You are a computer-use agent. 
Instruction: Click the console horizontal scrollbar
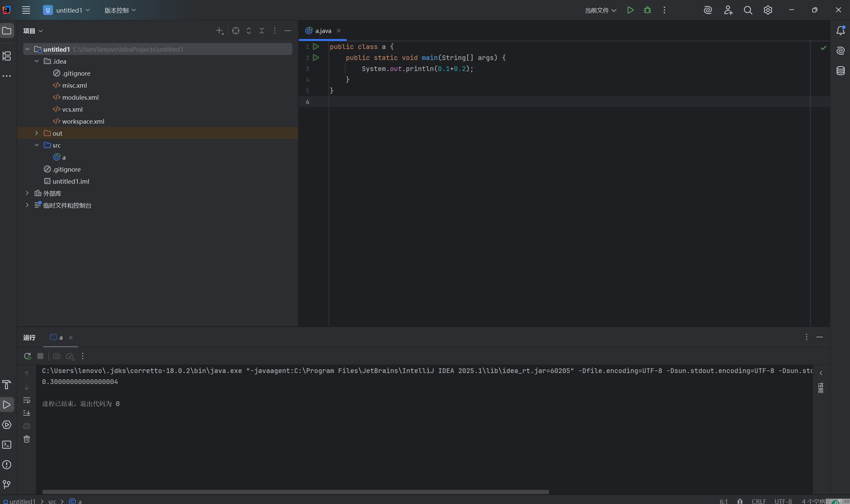[x=295, y=492]
